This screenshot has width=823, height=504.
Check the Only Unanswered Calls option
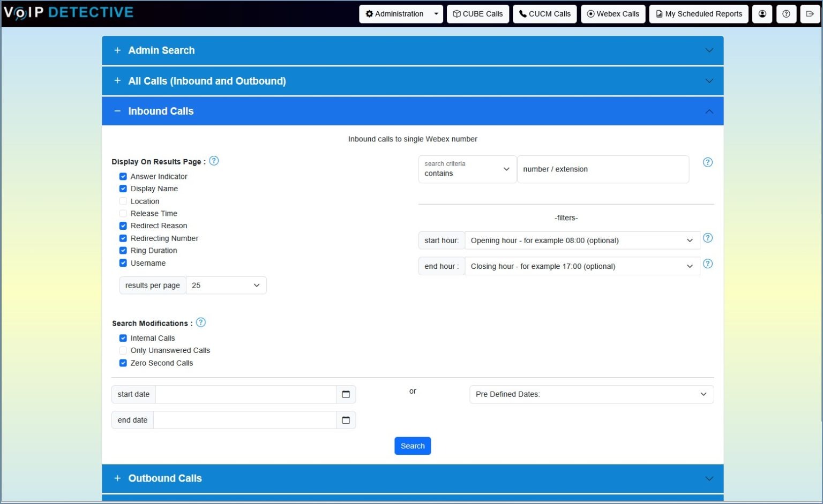tap(123, 350)
